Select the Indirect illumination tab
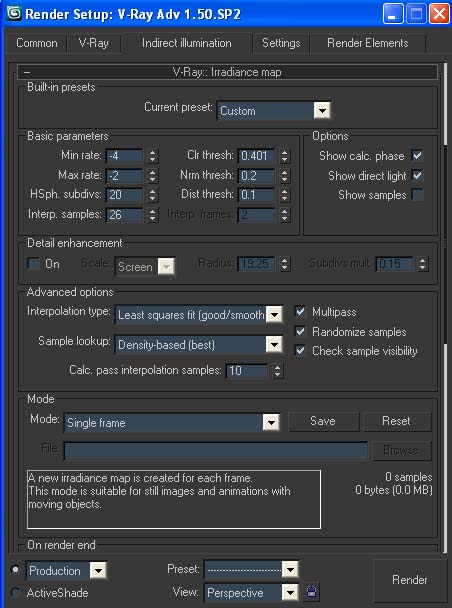 pos(186,43)
